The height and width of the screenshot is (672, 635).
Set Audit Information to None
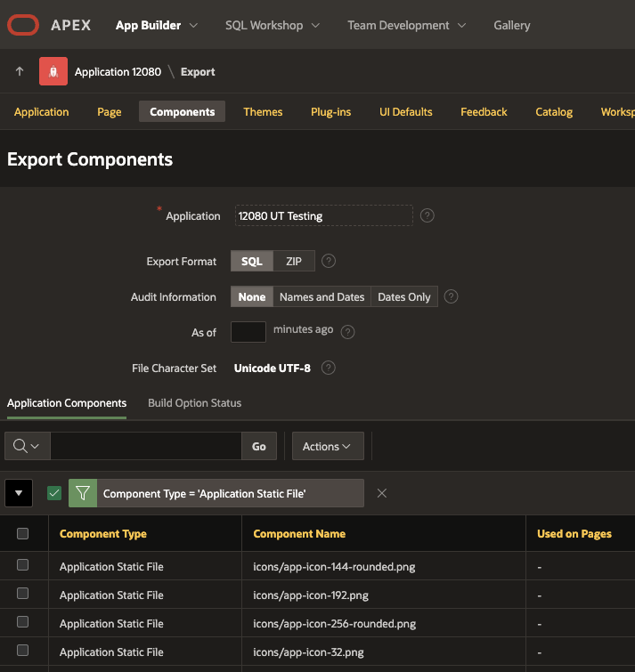click(252, 296)
